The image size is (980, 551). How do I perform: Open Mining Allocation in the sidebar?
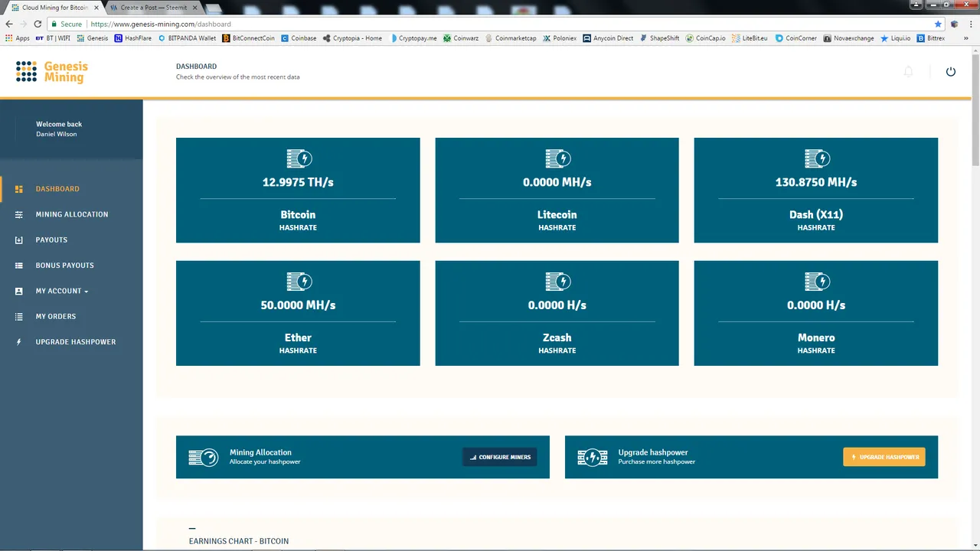coord(72,214)
